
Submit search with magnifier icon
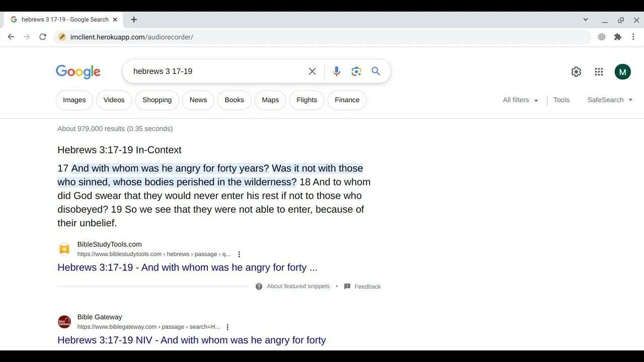point(376,71)
